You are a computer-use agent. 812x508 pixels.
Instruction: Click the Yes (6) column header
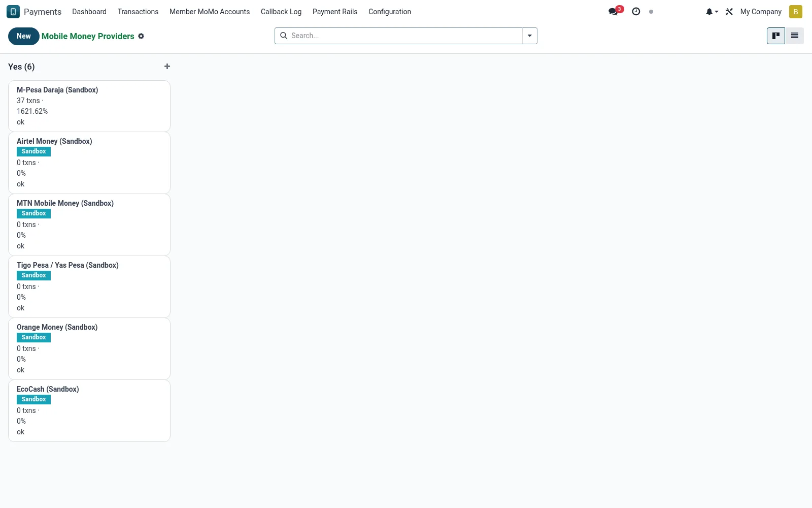(21, 67)
